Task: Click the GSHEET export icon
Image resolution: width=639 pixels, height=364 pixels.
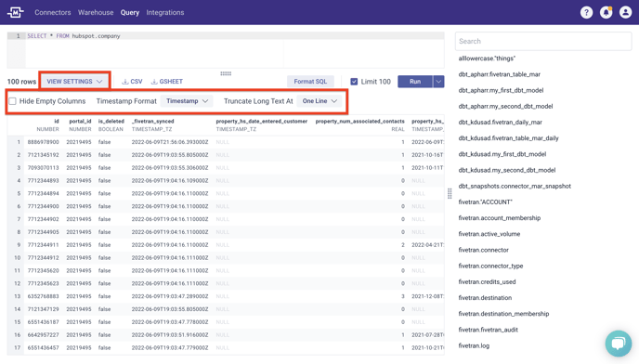Action: [154, 82]
